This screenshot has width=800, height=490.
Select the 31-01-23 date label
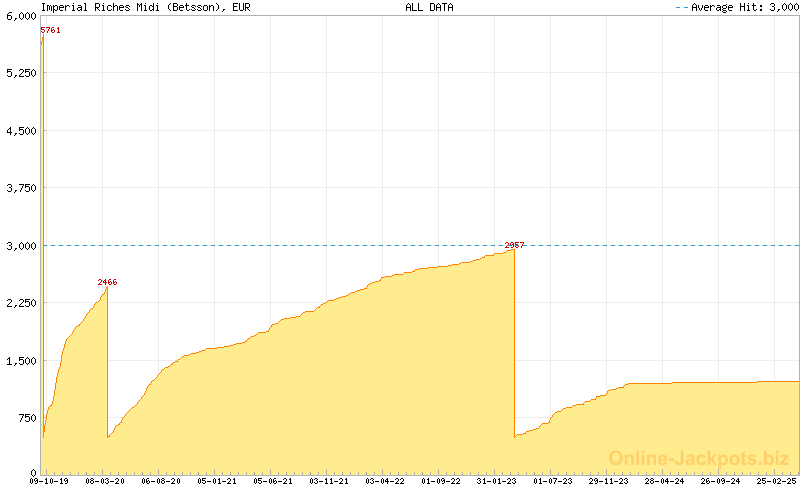coord(497,481)
